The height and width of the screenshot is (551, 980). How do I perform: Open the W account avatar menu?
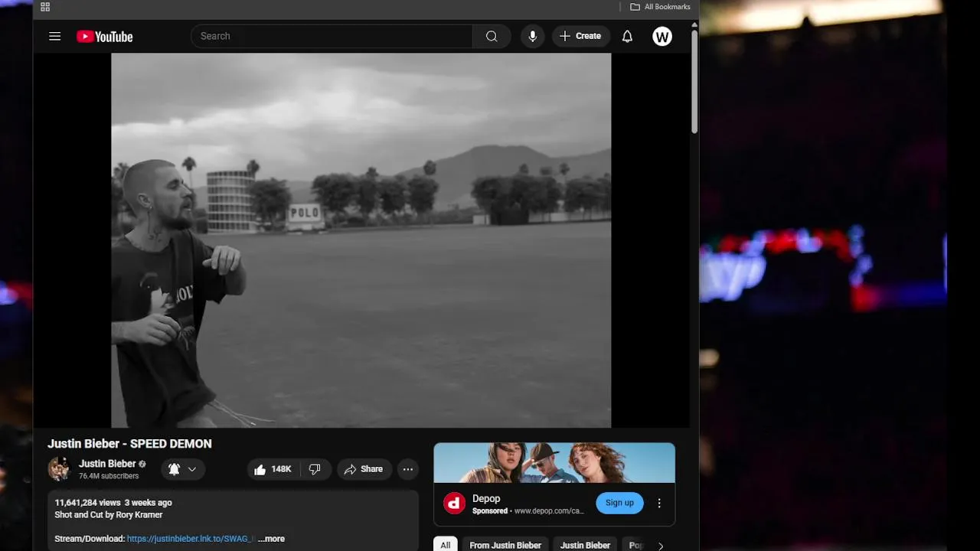(662, 36)
